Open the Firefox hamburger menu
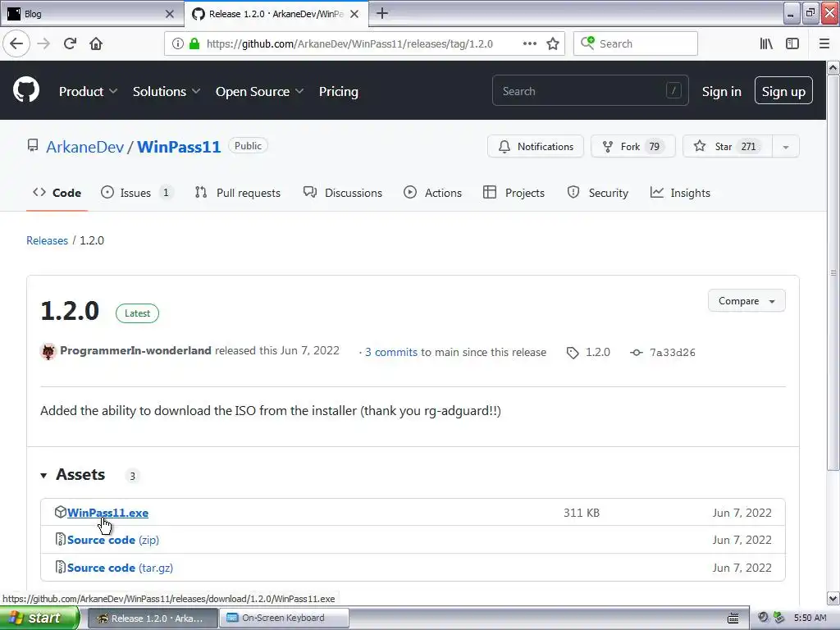840x630 pixels. pos(824,43)
